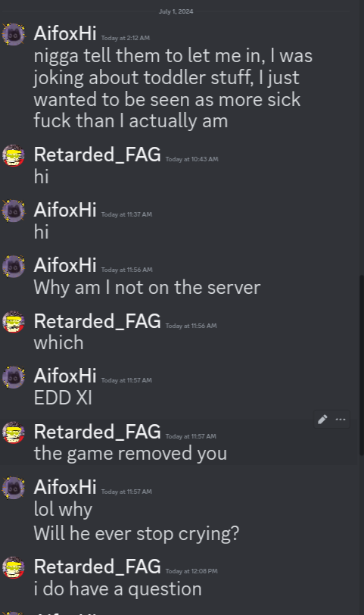Click the chat's vertical scrollbar thumb
This screenshot has height=615, width=364.
[362, 365]
